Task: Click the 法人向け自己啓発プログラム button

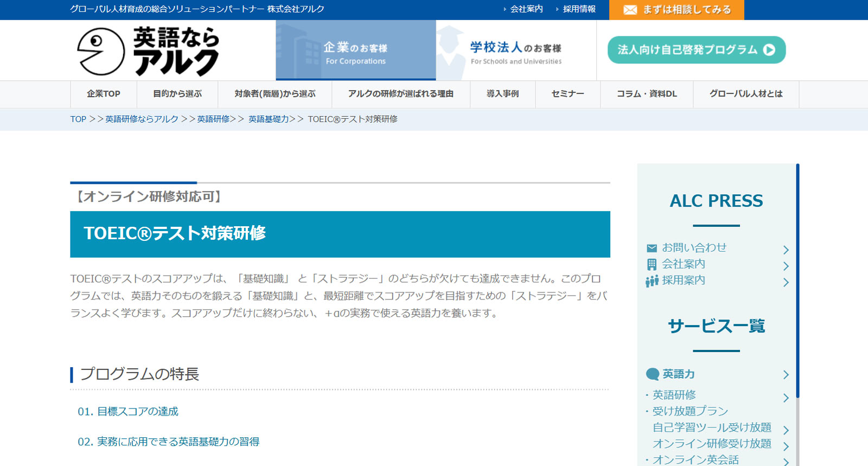Action: tap(697, 50)
